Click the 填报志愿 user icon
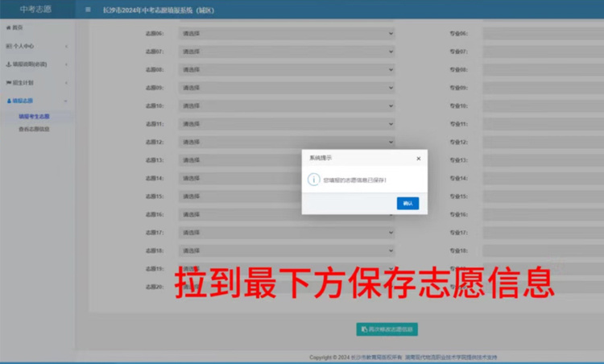The height and width of the screenshot is (364, 604). tap(9, 101)
